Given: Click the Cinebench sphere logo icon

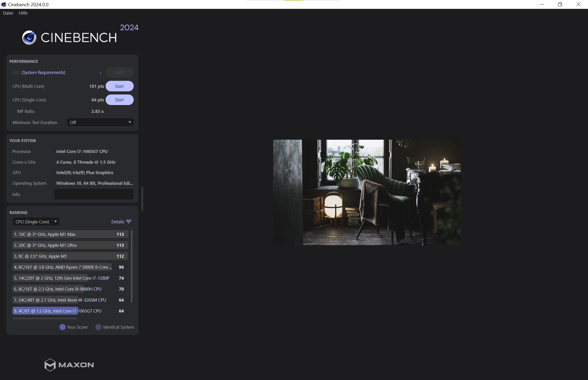Looking at the screenshot, I should point(29,38).
